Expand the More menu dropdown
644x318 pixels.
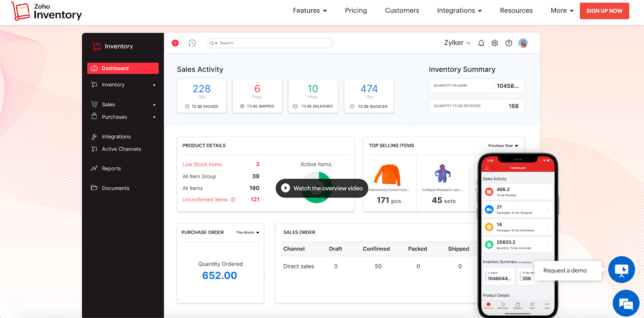562,10
